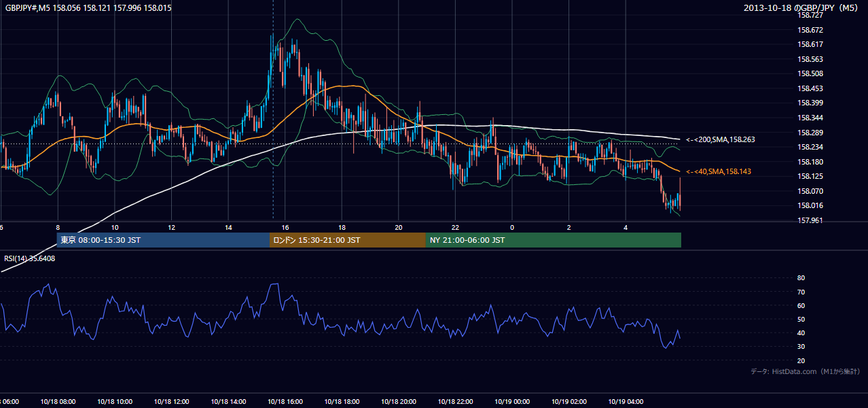868x408 pixels.
Task: Click the RSI(14) 35.6408 indicator label
Action: tap(30, 258)
